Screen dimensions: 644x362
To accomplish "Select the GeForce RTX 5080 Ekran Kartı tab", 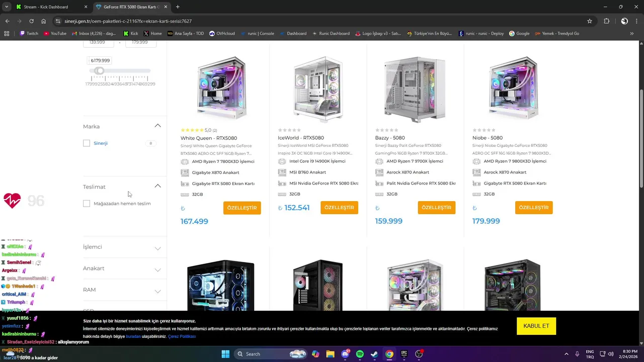I will [131, 7].
